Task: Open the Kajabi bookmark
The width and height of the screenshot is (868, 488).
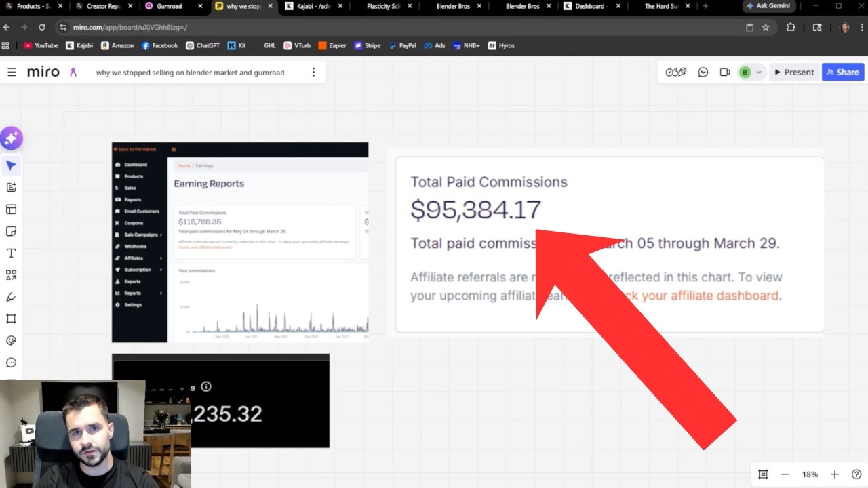Action: tap(79, 46)
